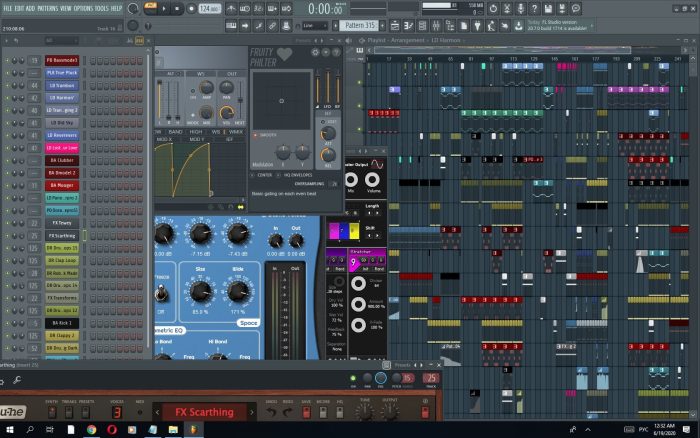Toggle the metronome icon
700x438 pixels.
click(x=231, y=8)
